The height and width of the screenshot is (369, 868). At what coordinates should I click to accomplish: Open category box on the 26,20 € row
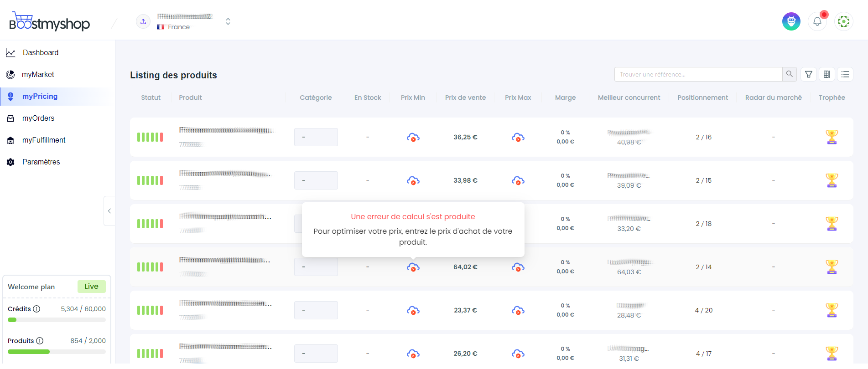click(x=316, y=354)
